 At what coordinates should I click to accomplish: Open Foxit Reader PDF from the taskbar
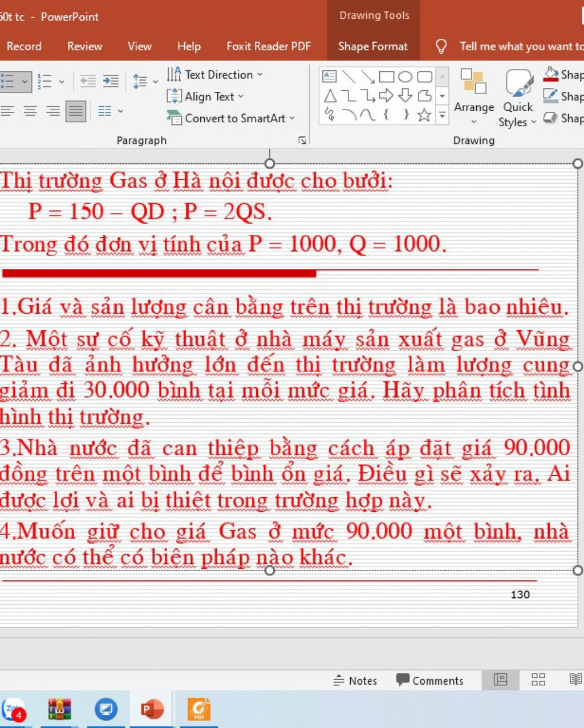tap(198, 709)
